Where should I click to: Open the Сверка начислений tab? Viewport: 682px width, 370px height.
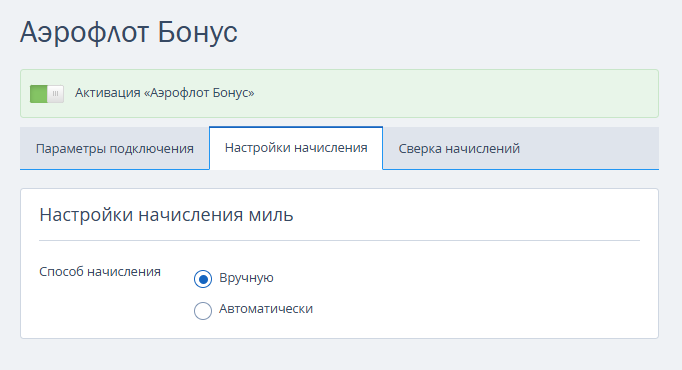pos(459,148)
